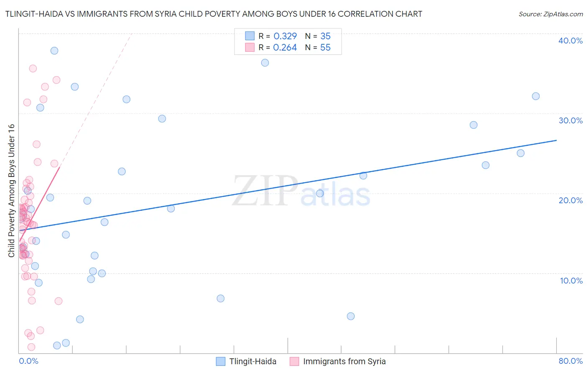Click the 80.0% x-axis label
Screen dimensions: 588x373
pyautogui.click(x=570, y=361)
